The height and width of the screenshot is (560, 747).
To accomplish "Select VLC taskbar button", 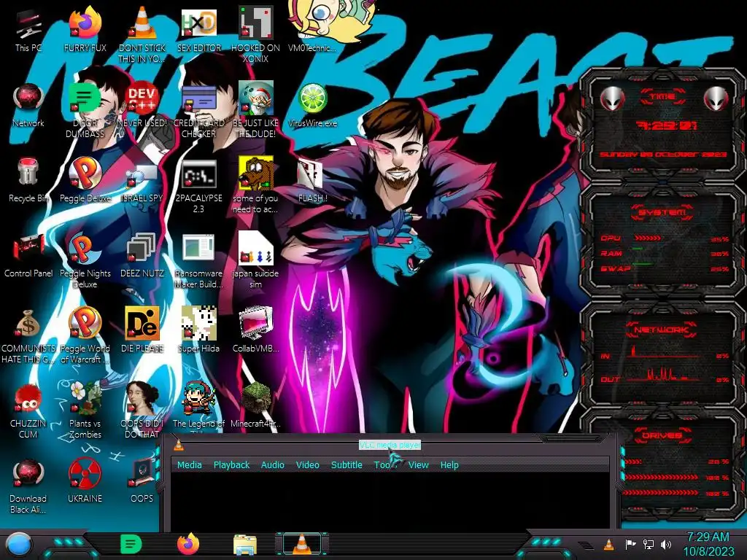I will pyautogui.click(x=301, y=544).
